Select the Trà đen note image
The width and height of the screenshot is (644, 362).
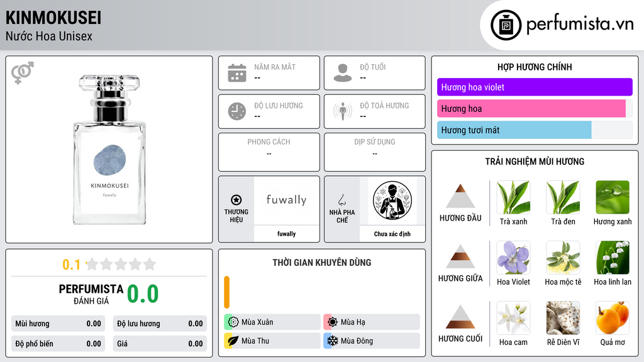tap(563, 197)
